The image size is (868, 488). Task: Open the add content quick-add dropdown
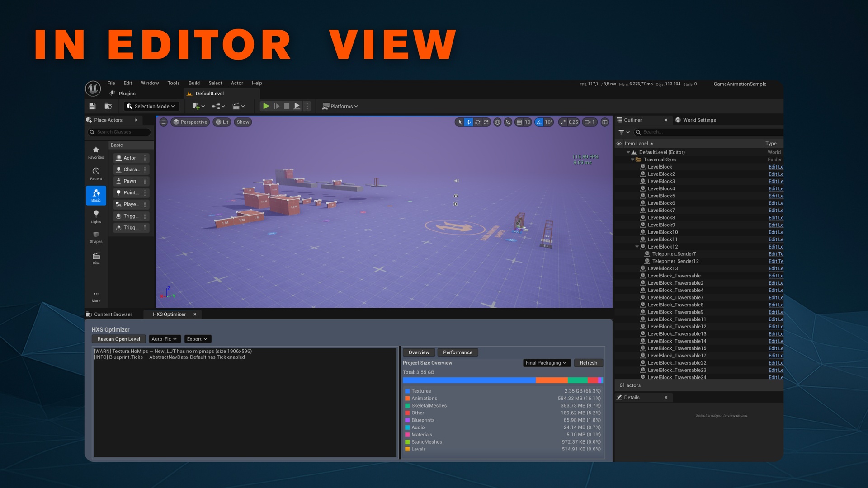(198, 106)
